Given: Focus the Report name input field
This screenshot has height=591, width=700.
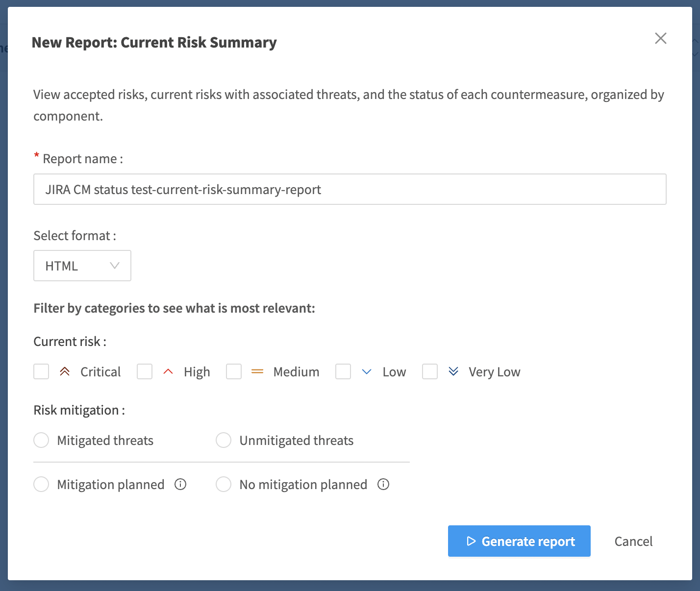Looking at the screenshot, I should click(x=350, y=189).
